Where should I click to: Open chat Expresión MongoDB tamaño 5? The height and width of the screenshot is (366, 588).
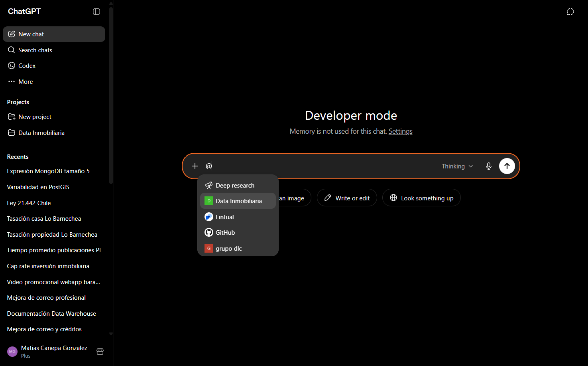54,171
